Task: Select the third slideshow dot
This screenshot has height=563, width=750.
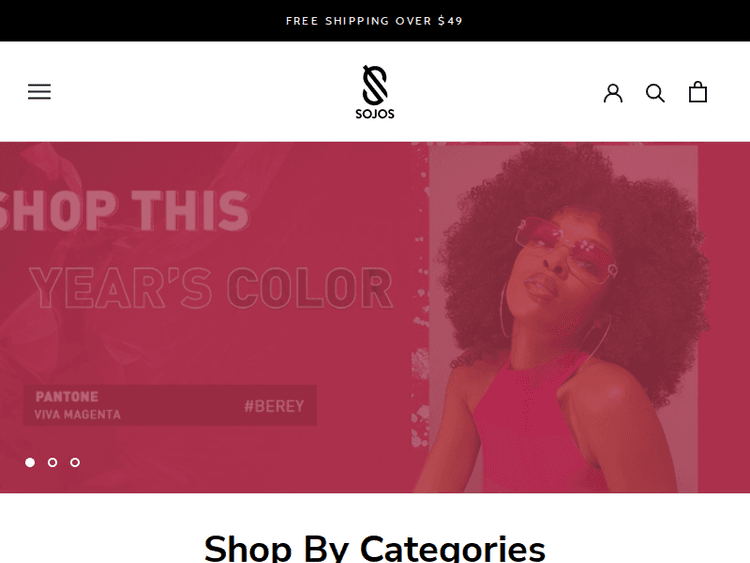Action: tap(75, 462)
